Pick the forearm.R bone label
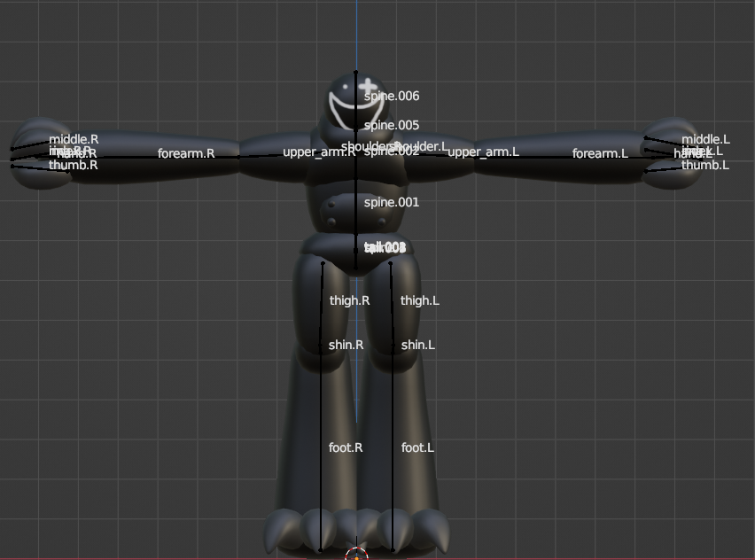 186,153
